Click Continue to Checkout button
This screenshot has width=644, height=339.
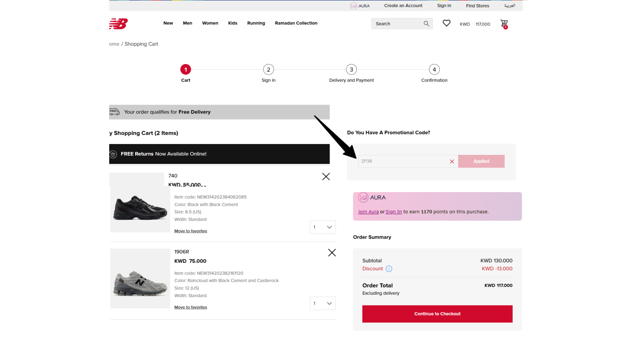(x=437, y=314)
